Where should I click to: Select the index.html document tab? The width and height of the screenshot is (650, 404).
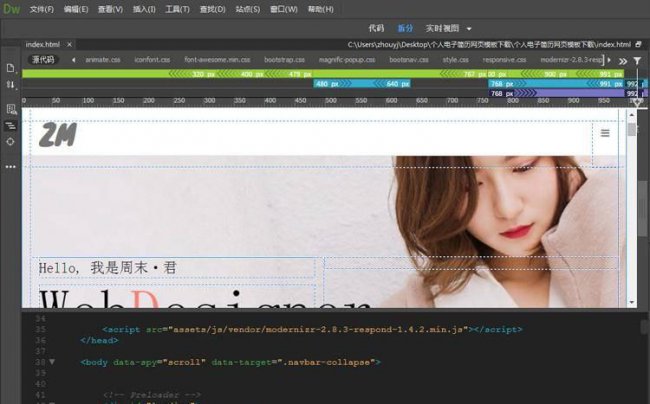pyautogui.click(x=43, y=44)
